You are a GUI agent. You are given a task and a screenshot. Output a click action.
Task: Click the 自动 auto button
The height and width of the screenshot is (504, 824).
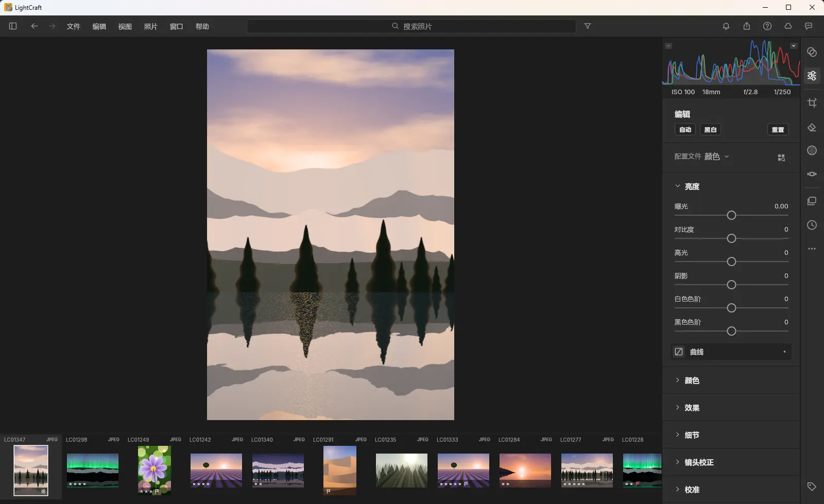[685, 129]
